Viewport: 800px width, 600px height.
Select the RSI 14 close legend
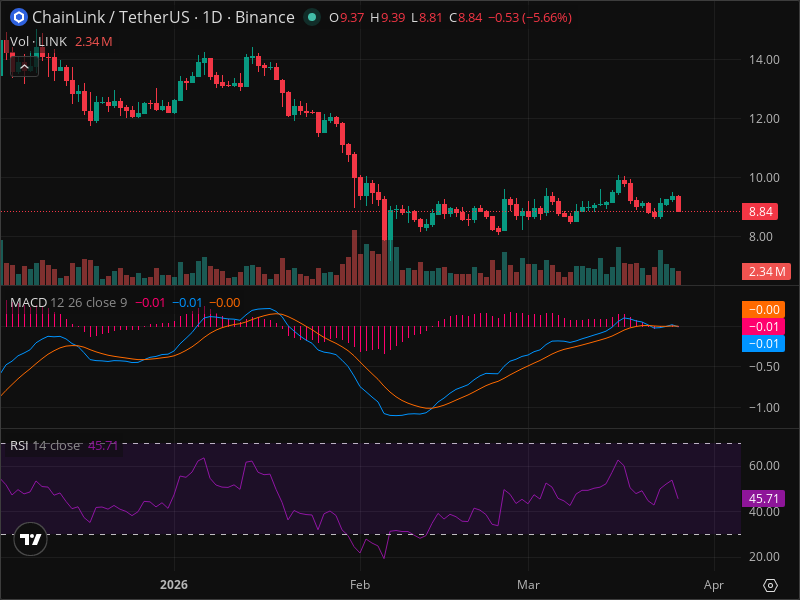click(45, 445)
